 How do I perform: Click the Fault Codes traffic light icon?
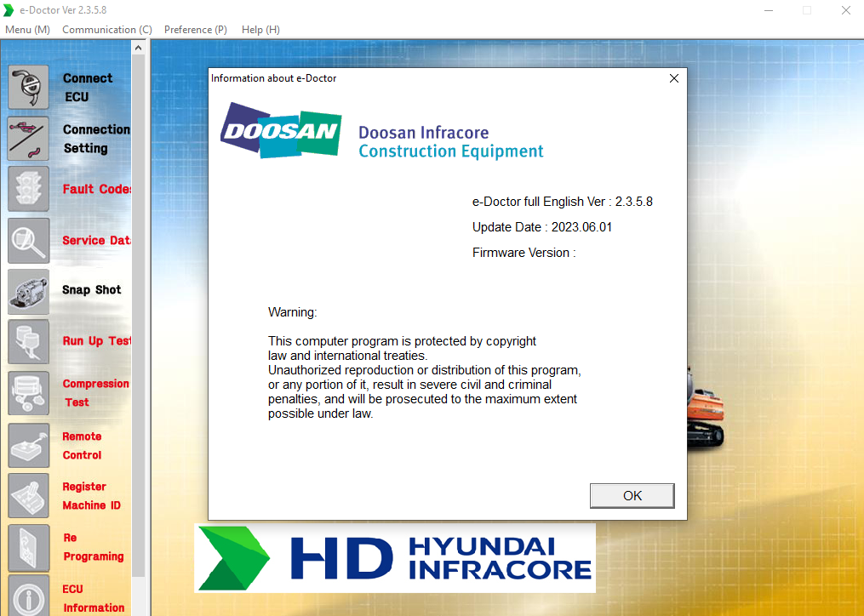point(29,189)
